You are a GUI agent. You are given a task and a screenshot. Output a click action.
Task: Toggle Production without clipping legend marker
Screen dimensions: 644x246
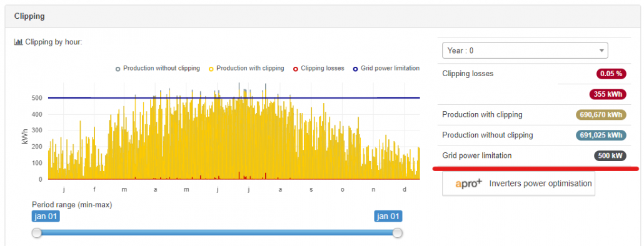(x=118, y=69)
